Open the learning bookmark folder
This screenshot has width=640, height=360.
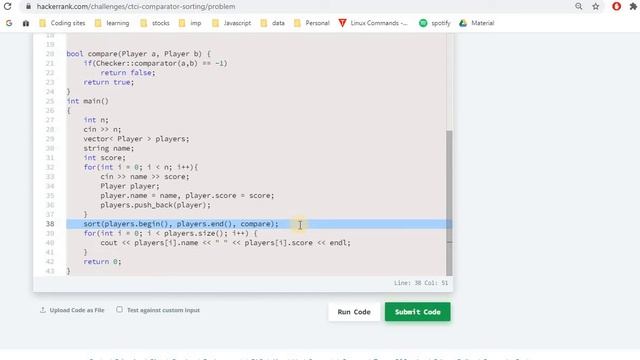pyautogui.click(x=112, y=23)
